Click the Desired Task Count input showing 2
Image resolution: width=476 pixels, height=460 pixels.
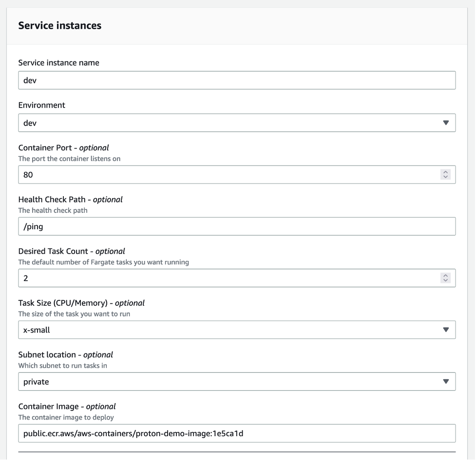tap(195, 278)
